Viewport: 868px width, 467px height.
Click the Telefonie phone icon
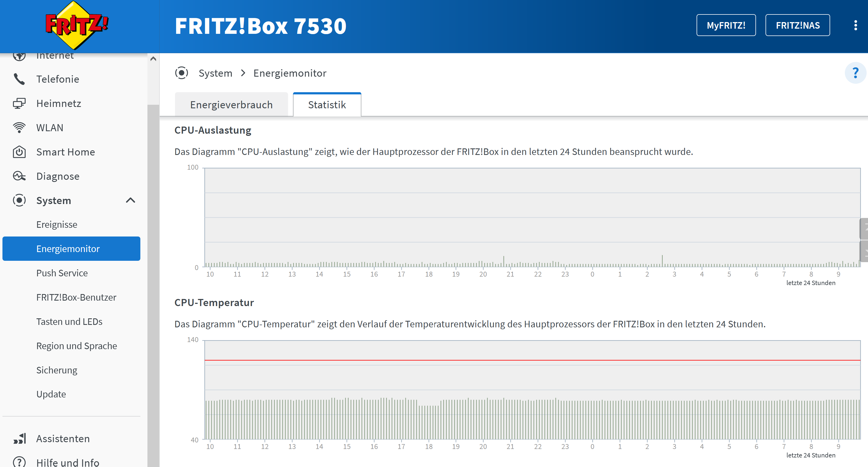[19, 79]
